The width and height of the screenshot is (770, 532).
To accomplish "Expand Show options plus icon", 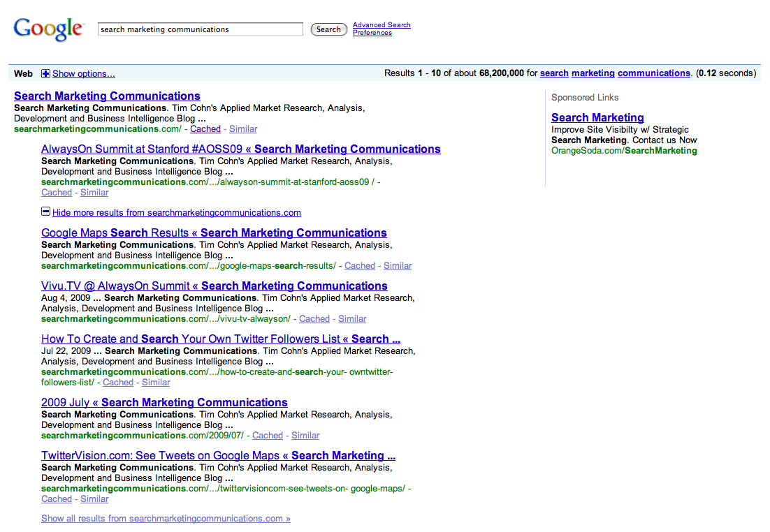I will coord(45,73).
